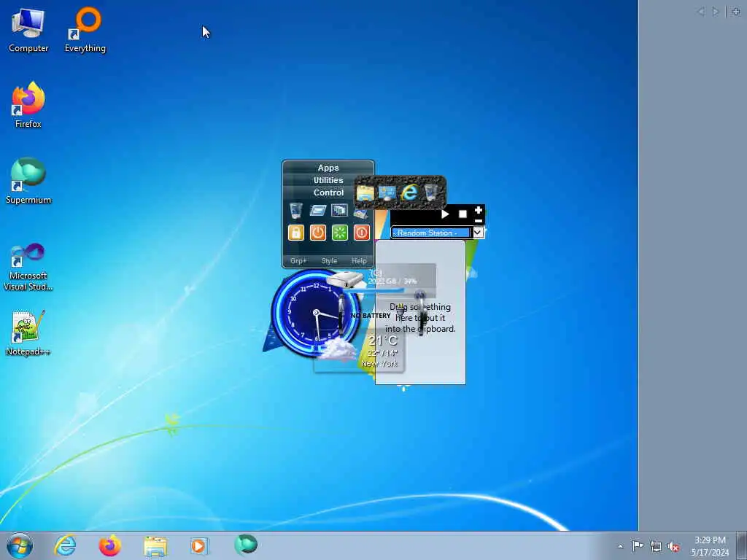The height and width of the screenshot is (560, 747).
Task: Increase radio volume with the plus button
Action: point(479,210)
